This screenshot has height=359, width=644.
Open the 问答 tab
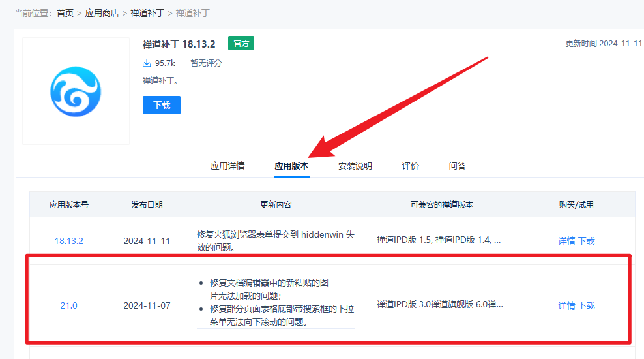click(457, 166)
